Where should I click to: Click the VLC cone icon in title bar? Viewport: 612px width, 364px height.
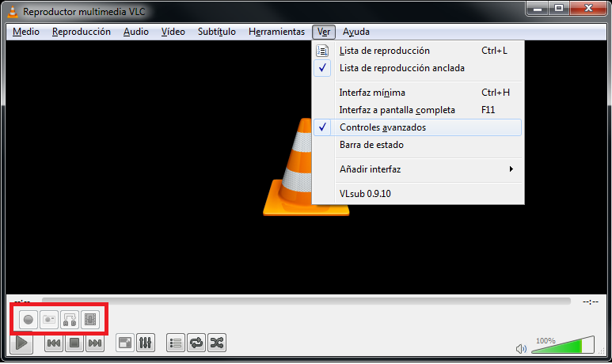click(13, 12)
